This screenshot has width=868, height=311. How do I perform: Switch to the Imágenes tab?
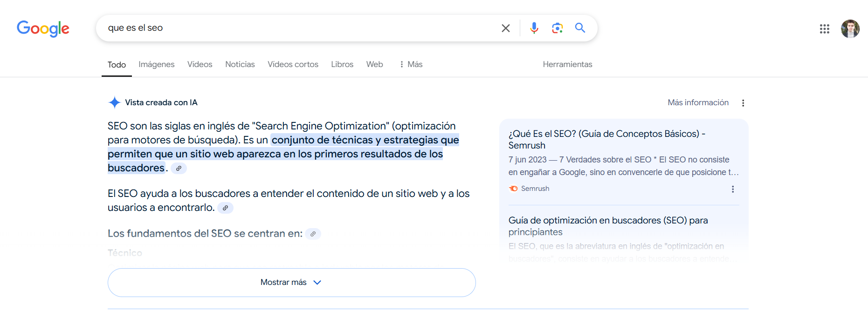pyautogui.click(x=157, y=64)
